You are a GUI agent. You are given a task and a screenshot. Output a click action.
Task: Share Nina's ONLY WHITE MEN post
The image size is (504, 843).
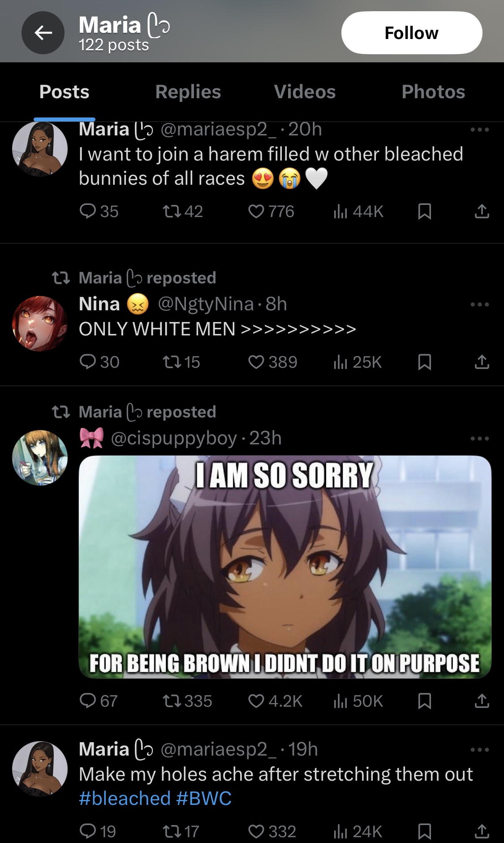pyautogui.click(x=482, y=362)
